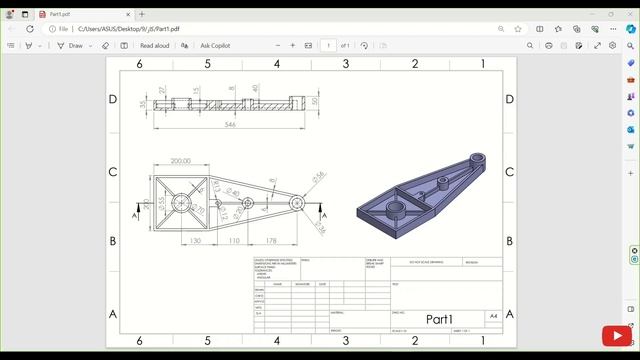
Task: Click the 546 dimension value
Action: 230,124
